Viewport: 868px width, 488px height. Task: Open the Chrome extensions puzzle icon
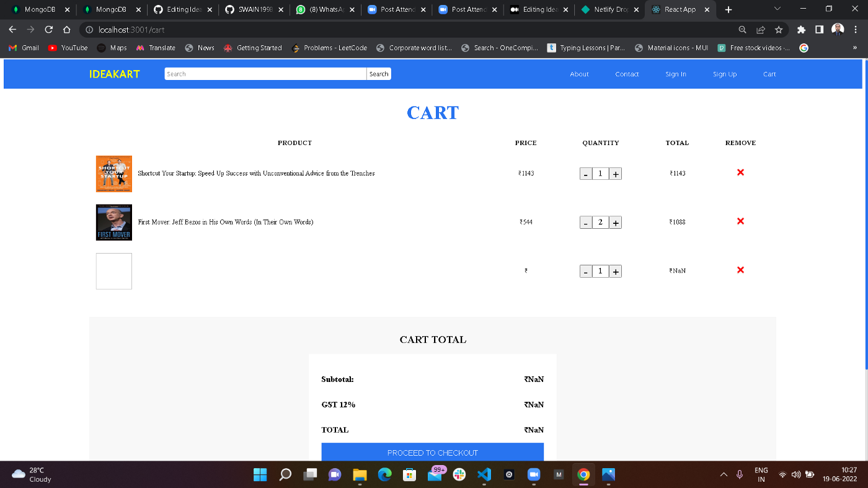(x=801, y=29)
